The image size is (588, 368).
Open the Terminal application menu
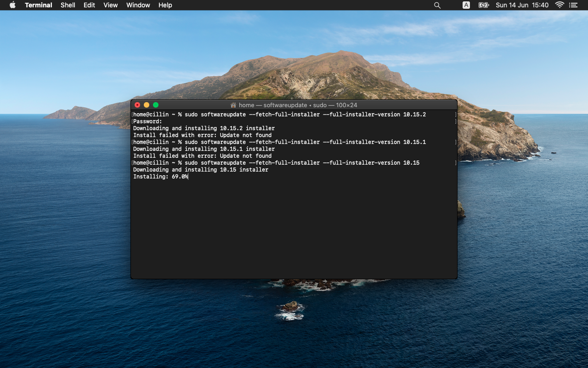click(x=38, y=5)
